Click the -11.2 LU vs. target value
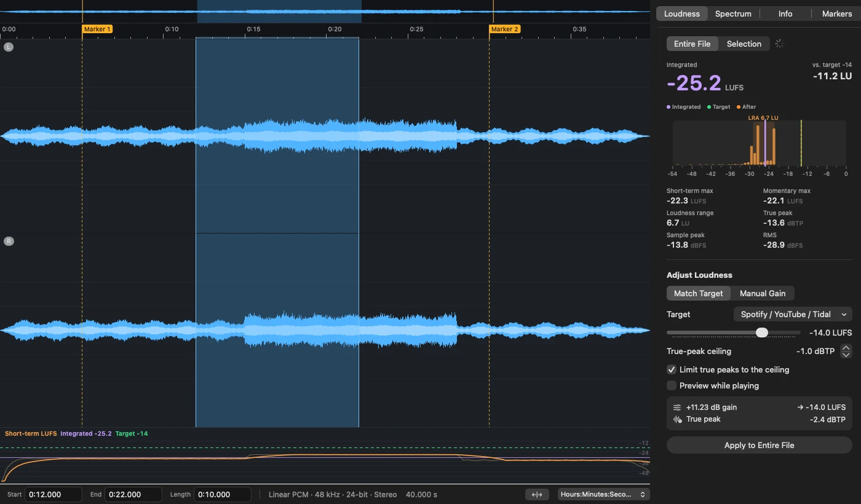This screenshot has width=861, height=504. (x=832, y=76)
